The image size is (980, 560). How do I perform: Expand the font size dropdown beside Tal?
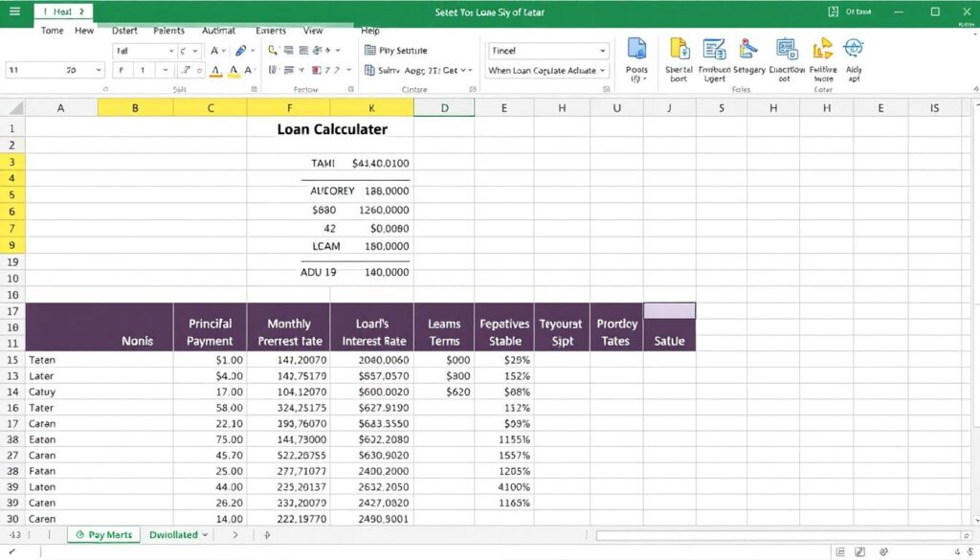195,51
